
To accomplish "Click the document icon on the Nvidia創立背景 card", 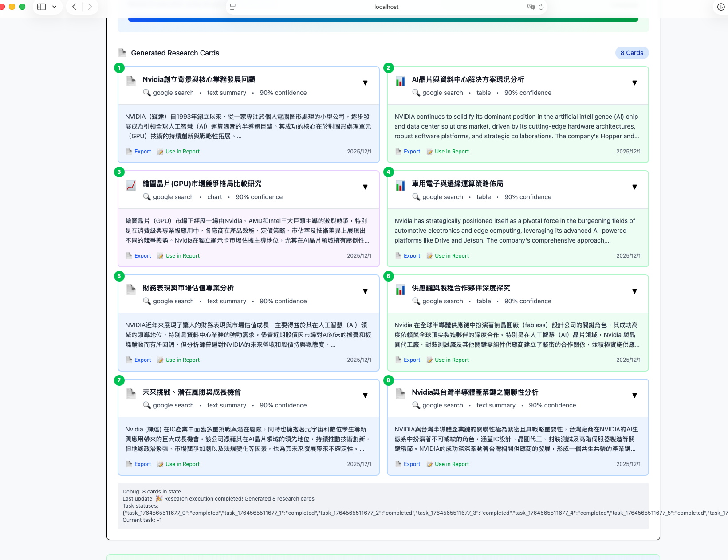I will click(131, 82).
